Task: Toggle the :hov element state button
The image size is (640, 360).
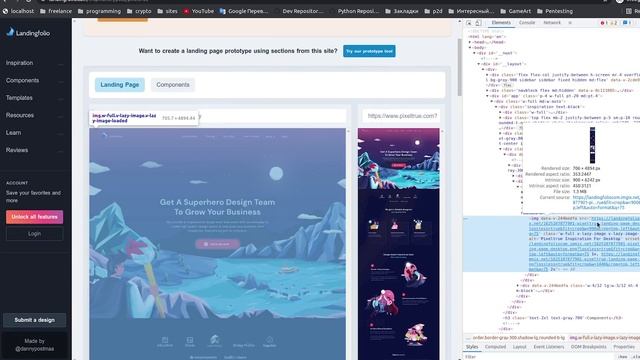Action: tap(622, 357)
